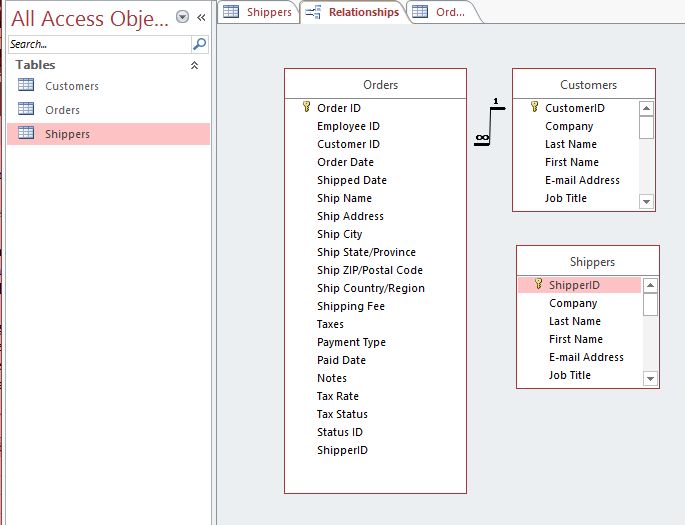Click inside the navigation Search box
This screenshot has height=525, width=685.
coord(98,44)
